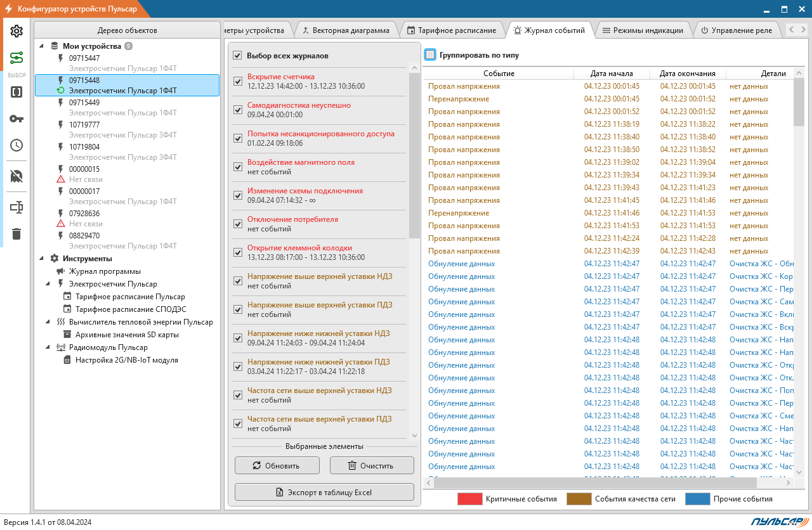Uncheck Изменение схемы подключения journal
This screenshot has height=530, width=812.
238,195
